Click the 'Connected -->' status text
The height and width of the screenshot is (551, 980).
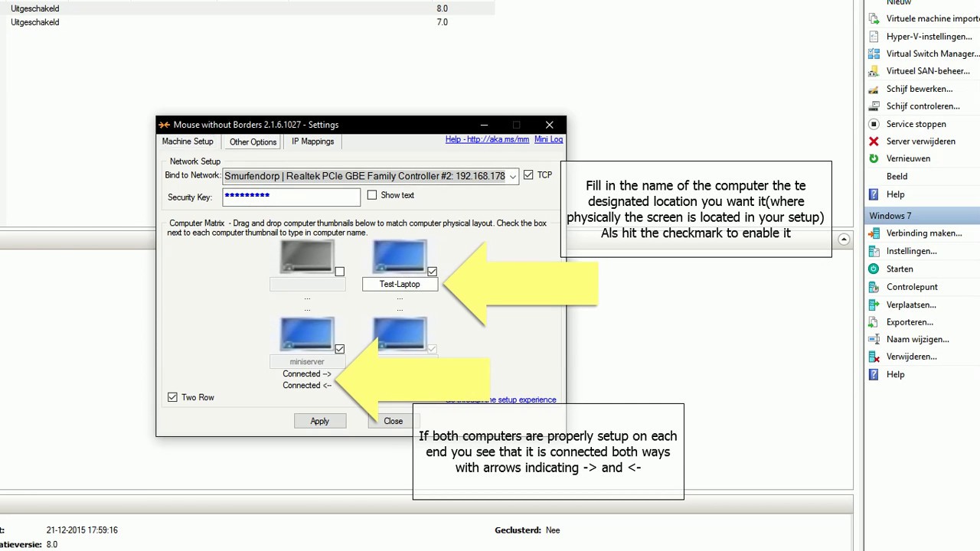(x=307, y=374)
